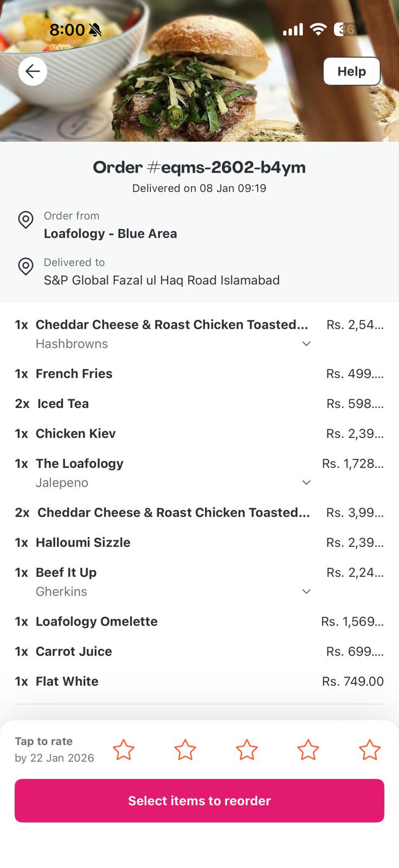
Task: Tap the Halloumi Sizzle item row
Action: pos(83,542)
